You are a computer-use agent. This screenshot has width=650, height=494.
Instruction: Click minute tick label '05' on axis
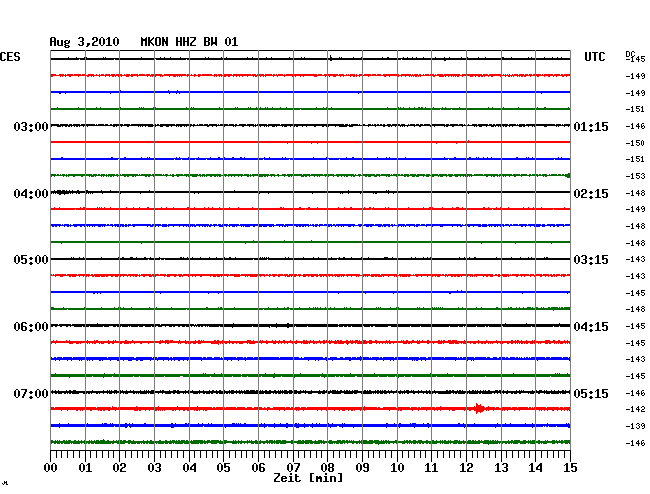pos(223,468)
